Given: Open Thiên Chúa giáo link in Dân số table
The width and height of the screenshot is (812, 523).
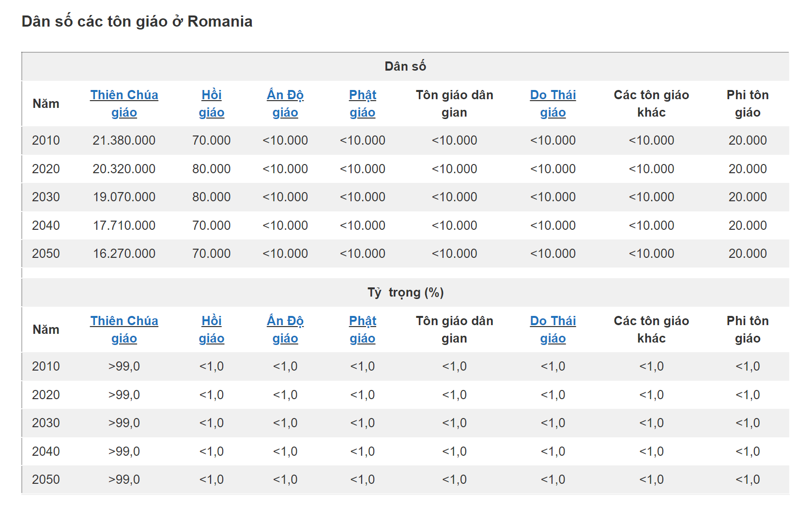Looking at the screenshot, I should point(124,95).
